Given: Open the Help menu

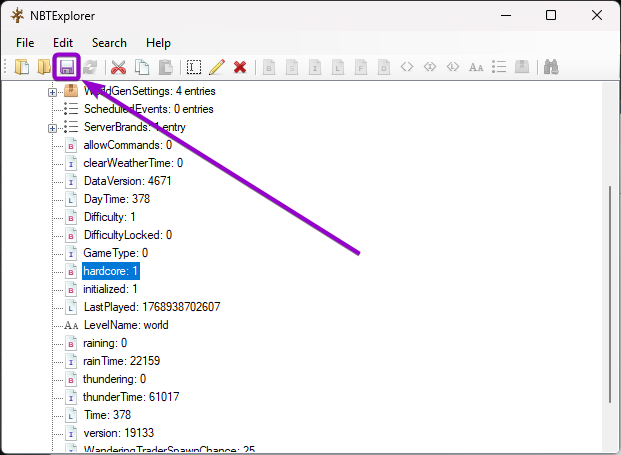Looking at the screenshot, I should [158, 43].
